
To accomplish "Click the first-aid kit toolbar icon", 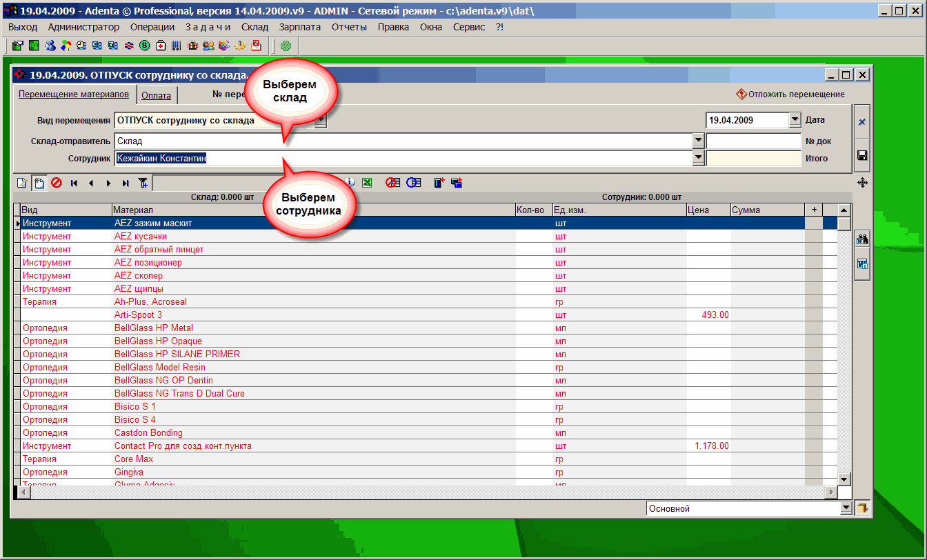I will pyautogui.click(x=161, y=46).
